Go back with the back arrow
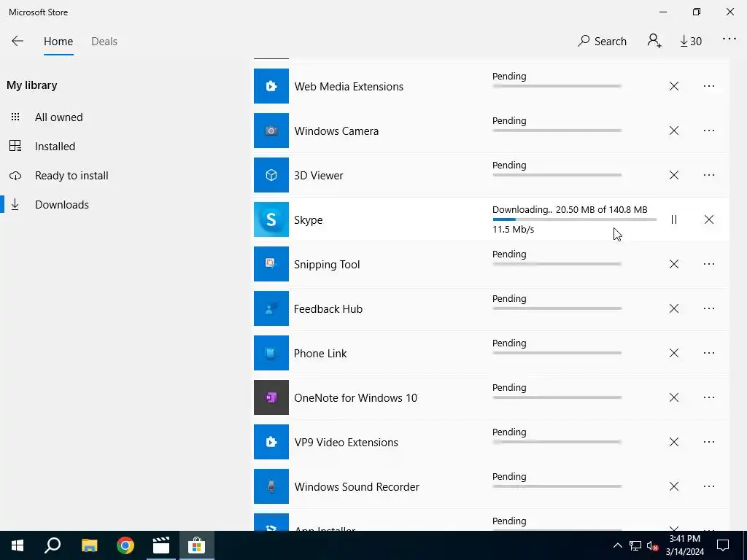This screenshot has width=747, height=560. pyautogui.click(x=18, y=41)
